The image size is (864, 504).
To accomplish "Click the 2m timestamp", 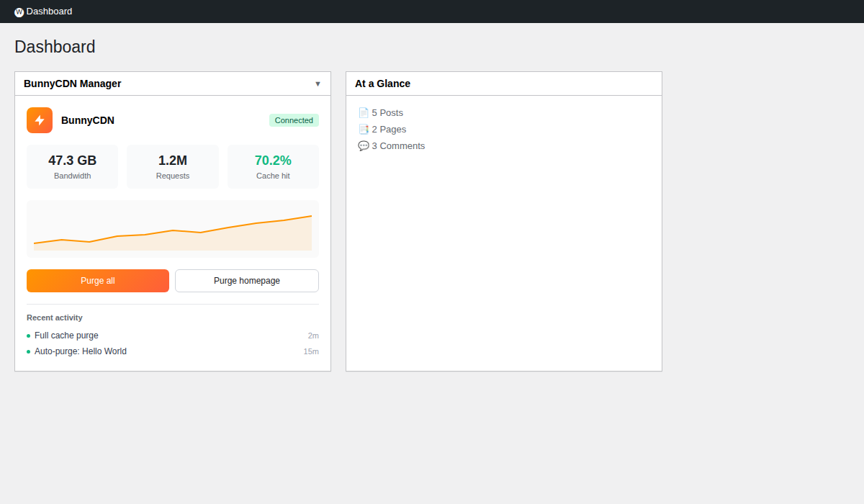I will [313, 336].
